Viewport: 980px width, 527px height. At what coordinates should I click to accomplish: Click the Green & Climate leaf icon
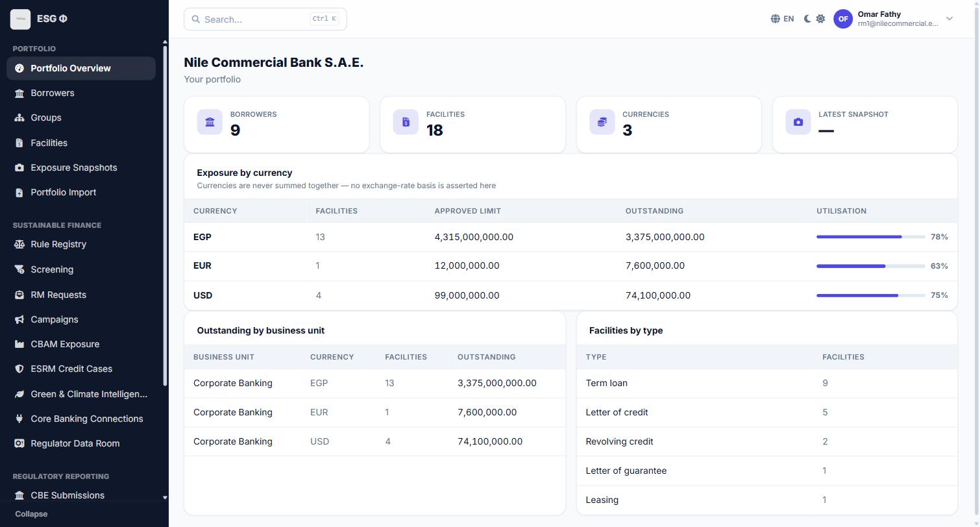pyautogui.click(x=19, y=394)
